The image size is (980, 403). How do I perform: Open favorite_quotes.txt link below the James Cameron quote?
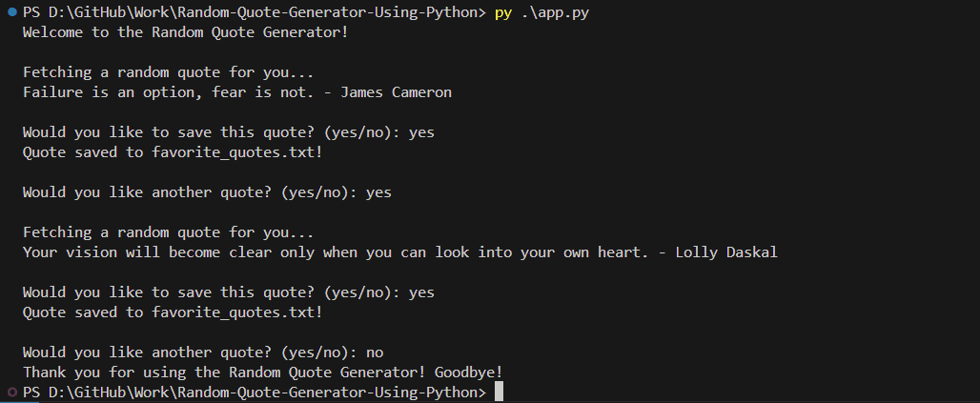tap(237, 152)
